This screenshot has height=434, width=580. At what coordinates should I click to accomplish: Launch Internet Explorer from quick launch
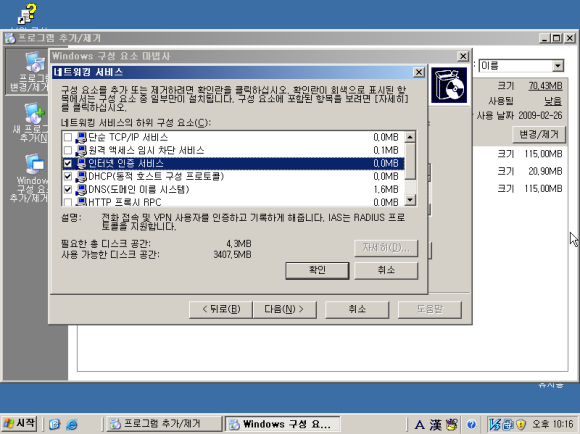pos(71,424)
